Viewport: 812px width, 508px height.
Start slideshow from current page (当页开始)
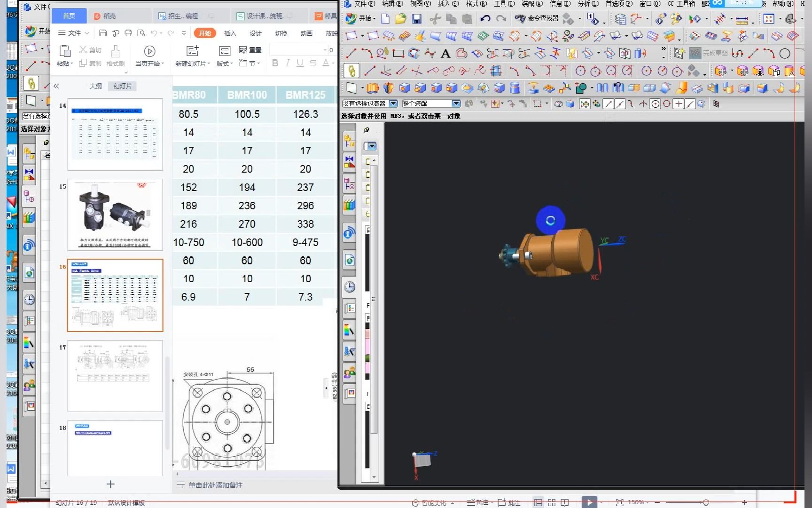click(149, 56)
